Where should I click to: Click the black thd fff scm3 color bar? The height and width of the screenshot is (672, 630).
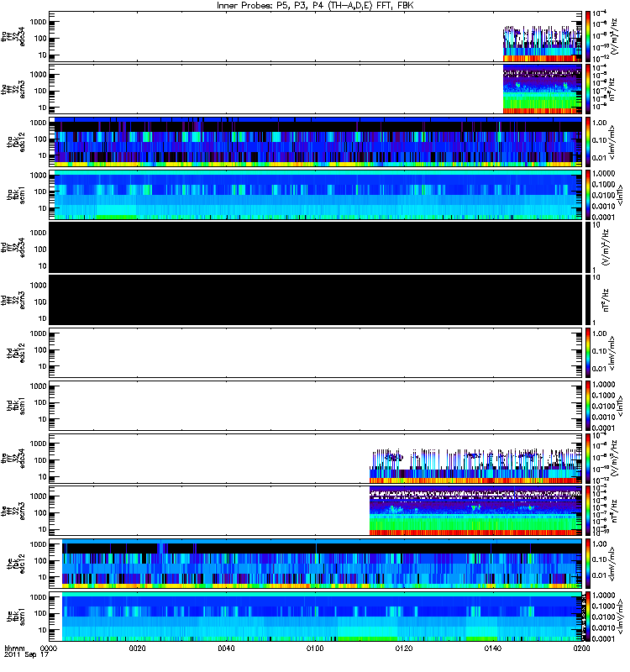click(x=587, y=300)
